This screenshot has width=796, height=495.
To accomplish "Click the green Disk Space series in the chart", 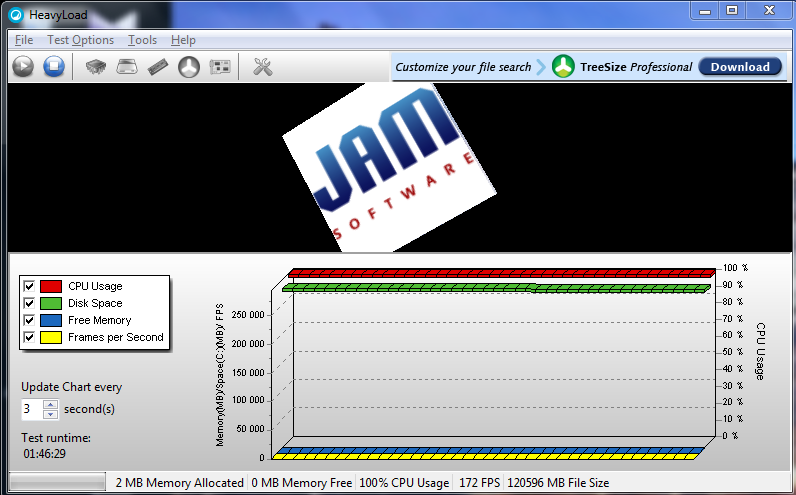I will 496,288.
